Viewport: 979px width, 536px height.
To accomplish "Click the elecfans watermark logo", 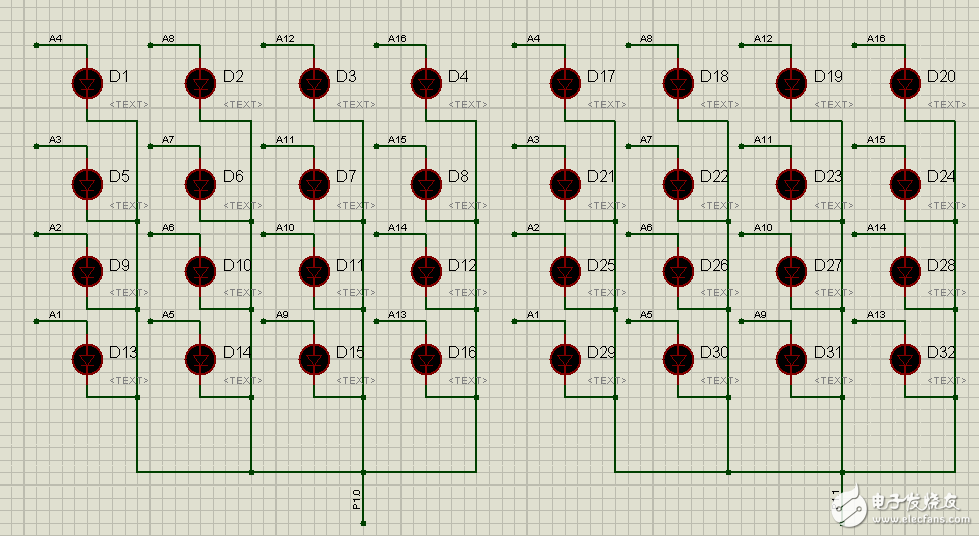I will 903,508.
